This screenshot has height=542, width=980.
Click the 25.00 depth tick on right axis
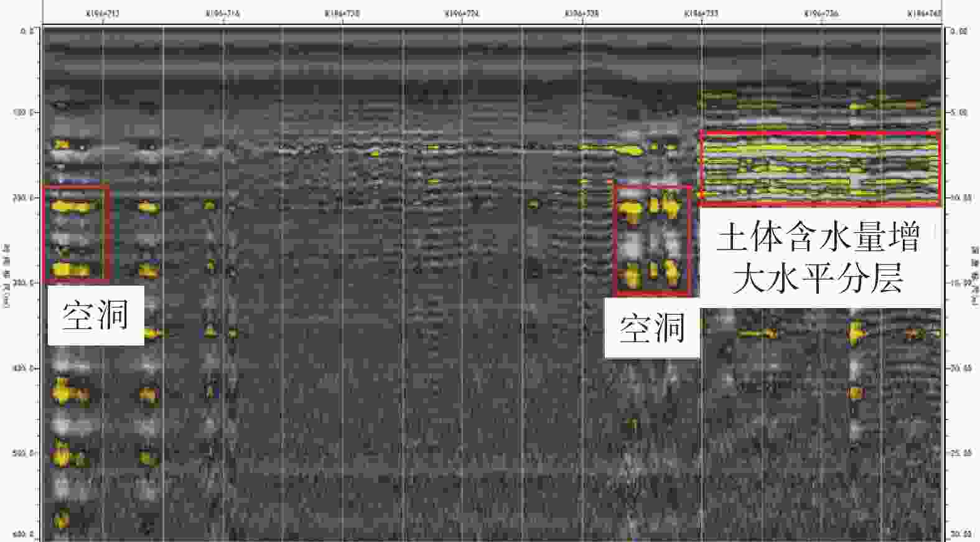click(959, 454)
